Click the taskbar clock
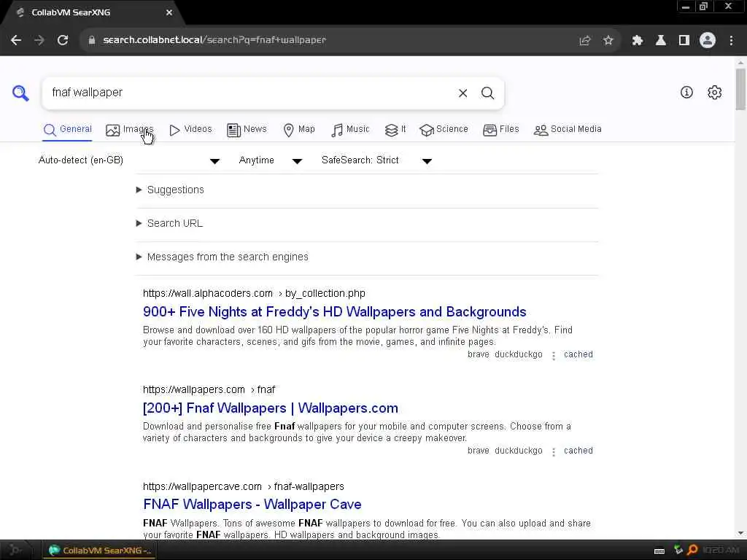 [721, 551]
